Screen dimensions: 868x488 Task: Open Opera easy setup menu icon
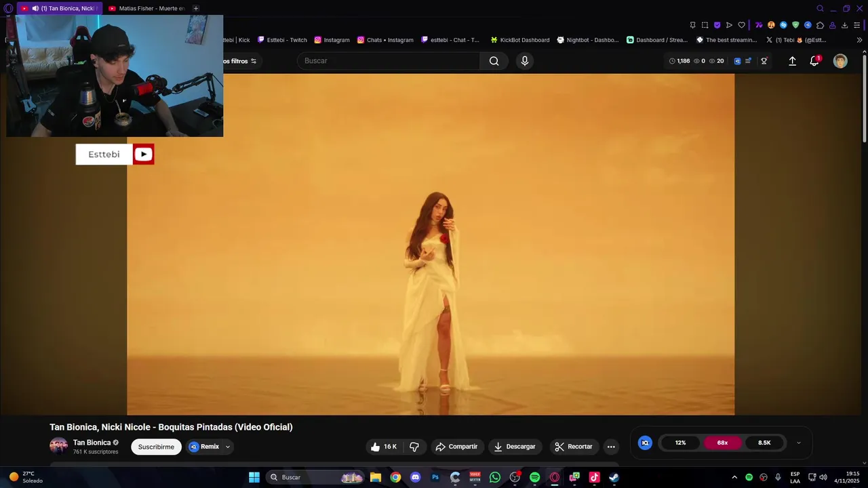coord(856,25)
